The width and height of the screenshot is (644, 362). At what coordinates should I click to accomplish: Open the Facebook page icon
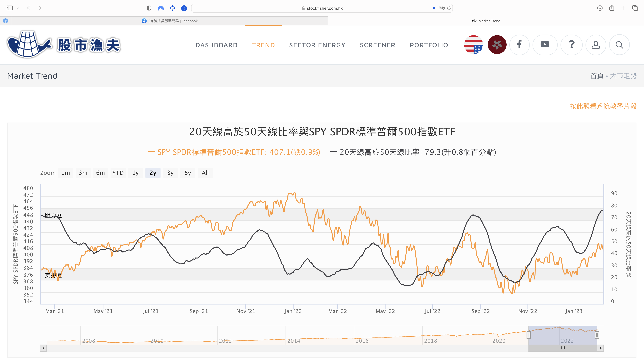519,45
